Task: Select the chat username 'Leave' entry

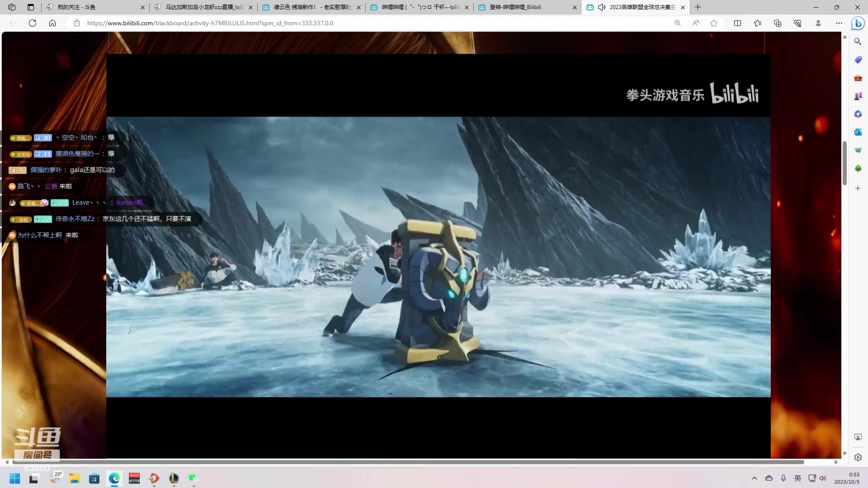Action: [89, 202]
